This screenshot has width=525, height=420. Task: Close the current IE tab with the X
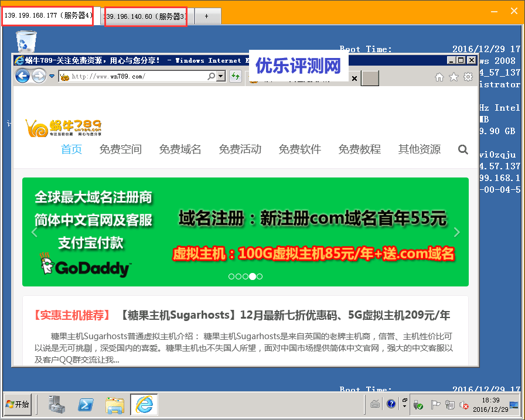pos(354,78)
